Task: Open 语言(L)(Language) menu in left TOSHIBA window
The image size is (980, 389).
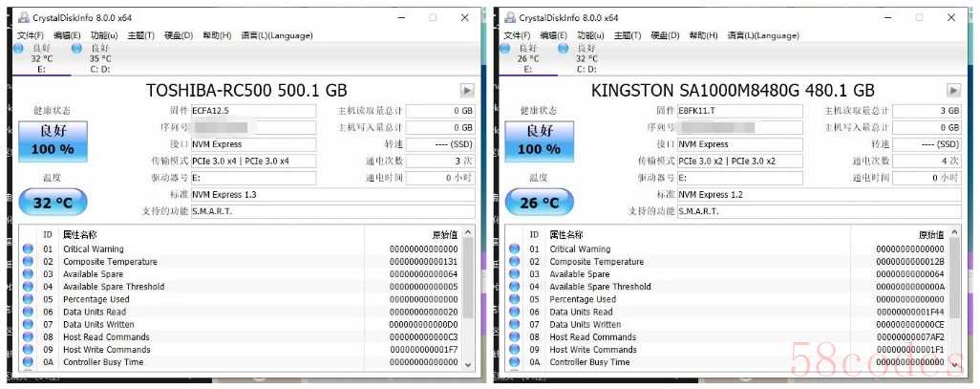Action: 277,35
